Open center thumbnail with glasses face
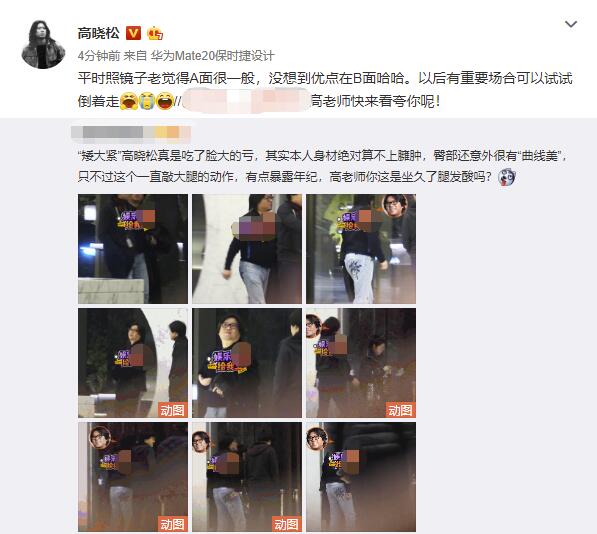 click(247, 363)
